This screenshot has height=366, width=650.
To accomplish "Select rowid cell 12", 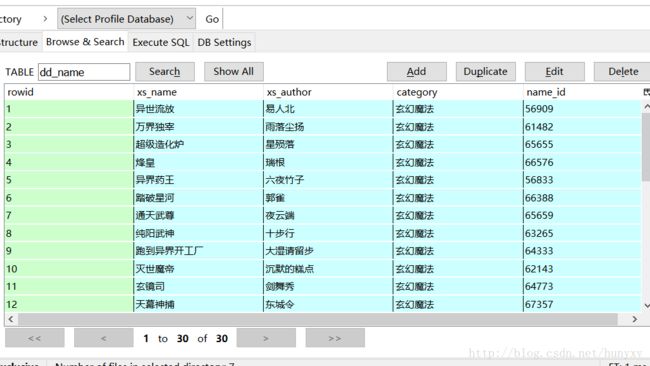I will click(x=69, y=304).
